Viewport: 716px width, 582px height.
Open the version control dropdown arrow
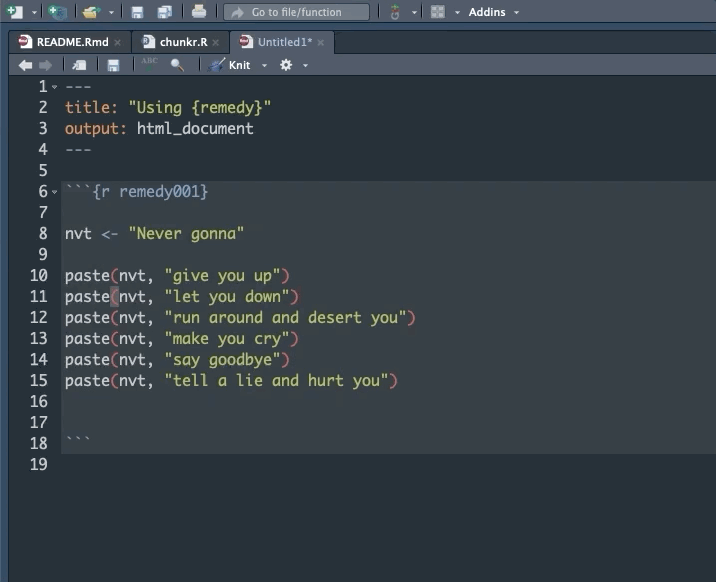click(x=414, y=13)
